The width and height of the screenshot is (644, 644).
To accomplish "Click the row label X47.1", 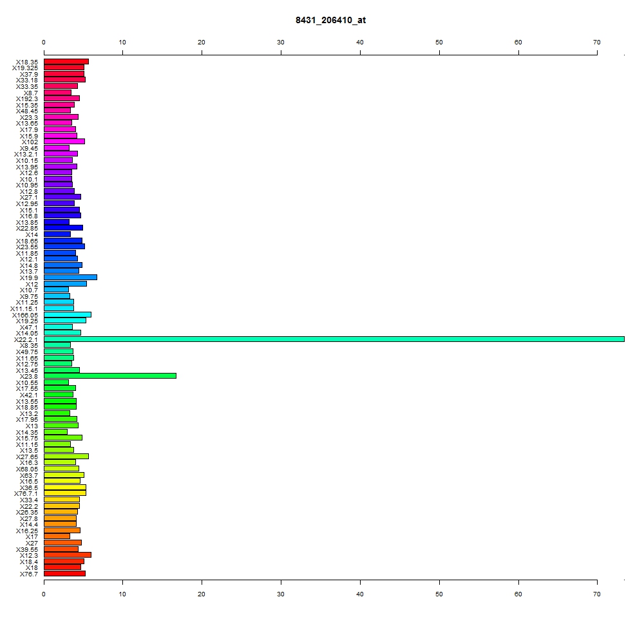I will [29, 327].
